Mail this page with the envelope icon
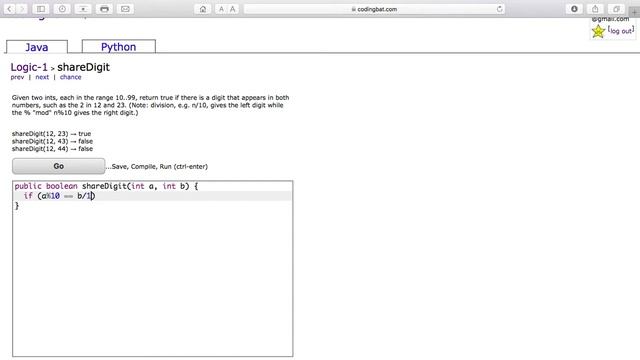 point(125,9)
